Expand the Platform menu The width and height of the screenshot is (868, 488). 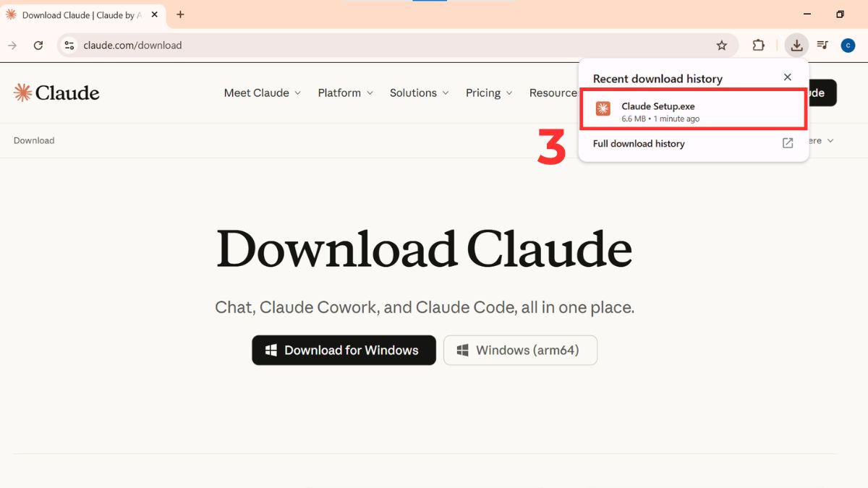(x=345, y=93)
